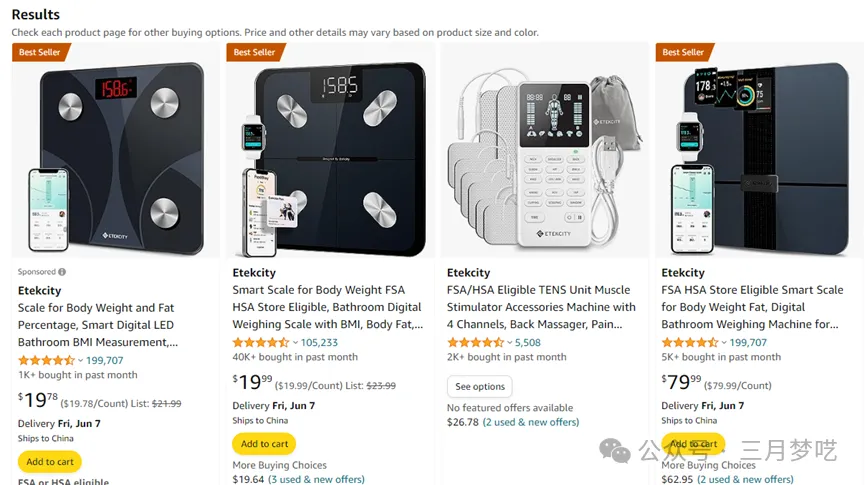Viewport: 865px width, 485px height.
Task: Click See options for TENS Unit
Action: [x=480, y=387]
